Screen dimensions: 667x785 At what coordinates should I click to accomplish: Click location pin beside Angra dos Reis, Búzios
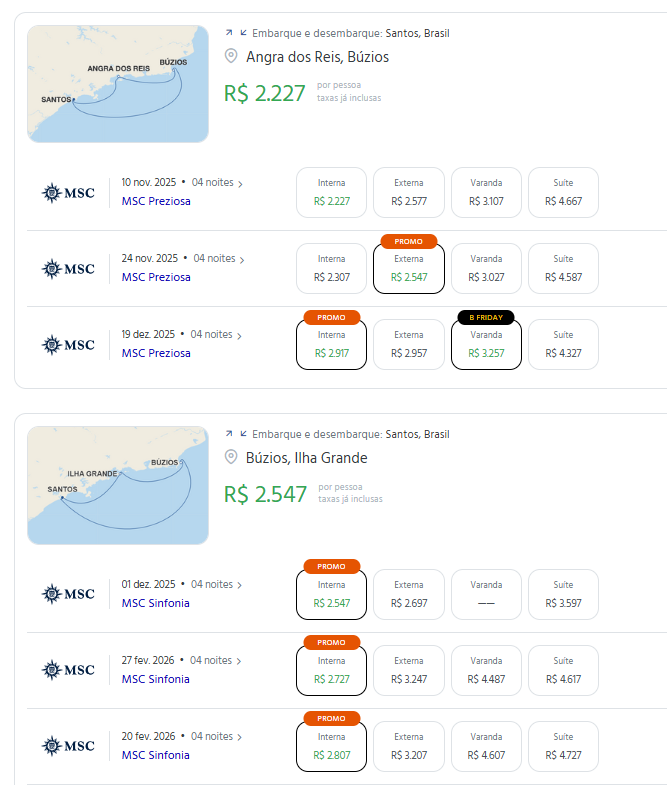tap(232, 57)
